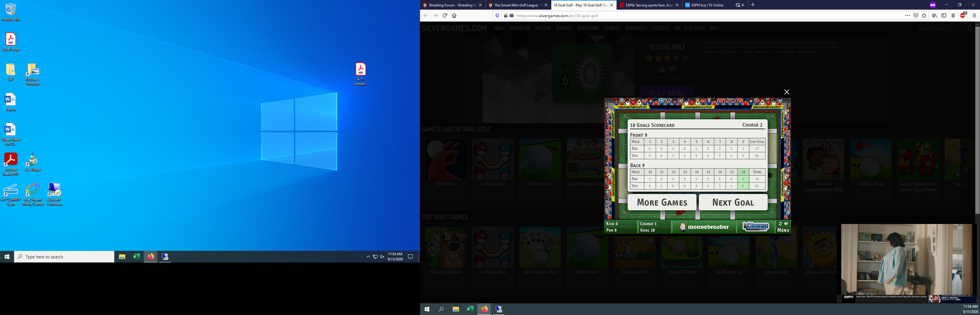This screenshot has width=980, height=315.
Task: Bookmark this page with star icon
Action: coord(924,15)
